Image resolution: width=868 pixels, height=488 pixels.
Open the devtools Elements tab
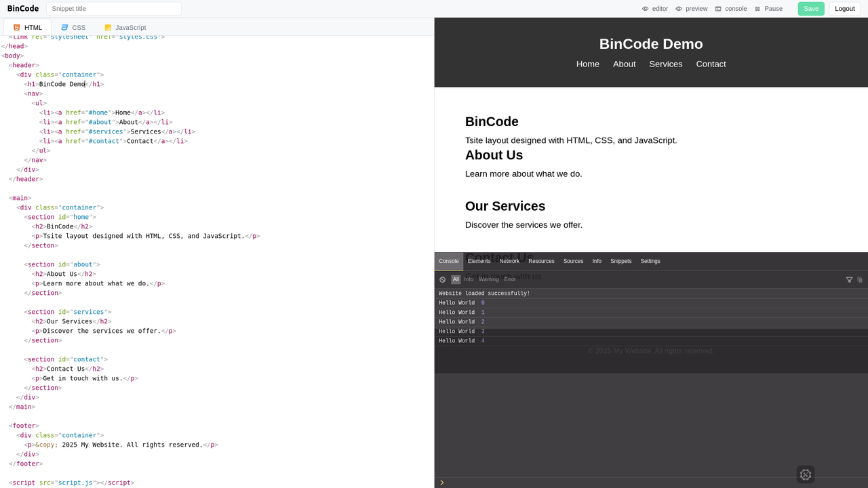[x=479, y=261]
